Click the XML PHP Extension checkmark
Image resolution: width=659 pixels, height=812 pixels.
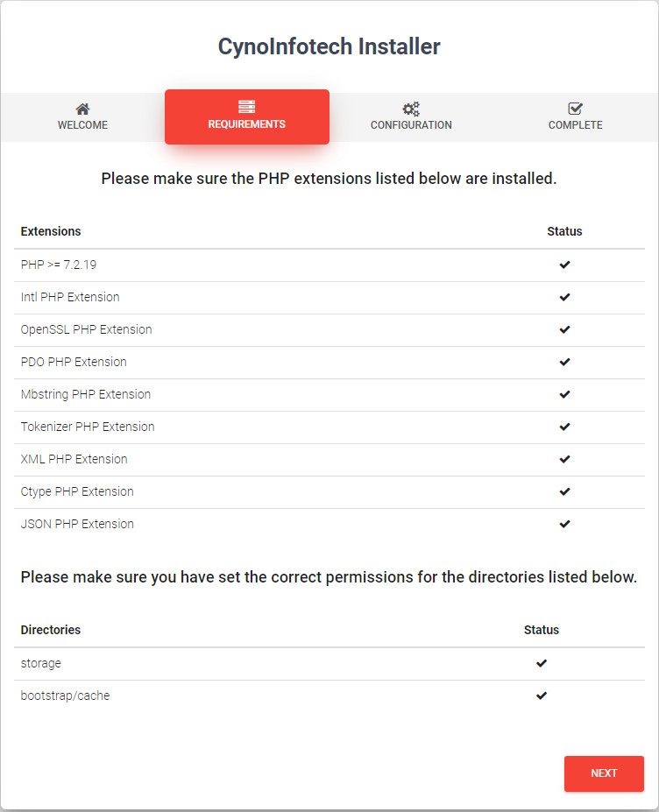(564, 459)
